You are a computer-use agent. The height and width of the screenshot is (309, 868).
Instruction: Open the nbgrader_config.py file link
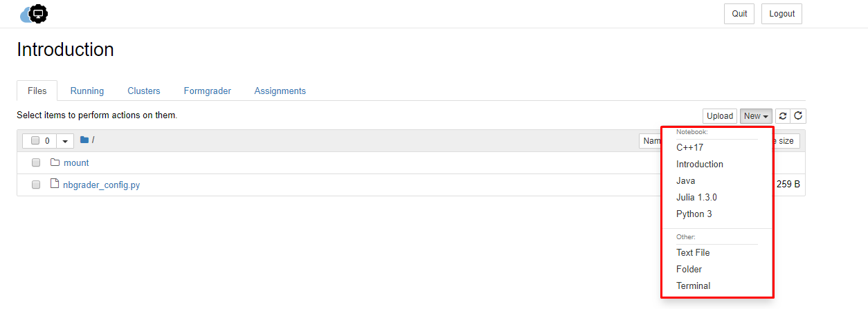pyautogui.click(x=102, y=185)
